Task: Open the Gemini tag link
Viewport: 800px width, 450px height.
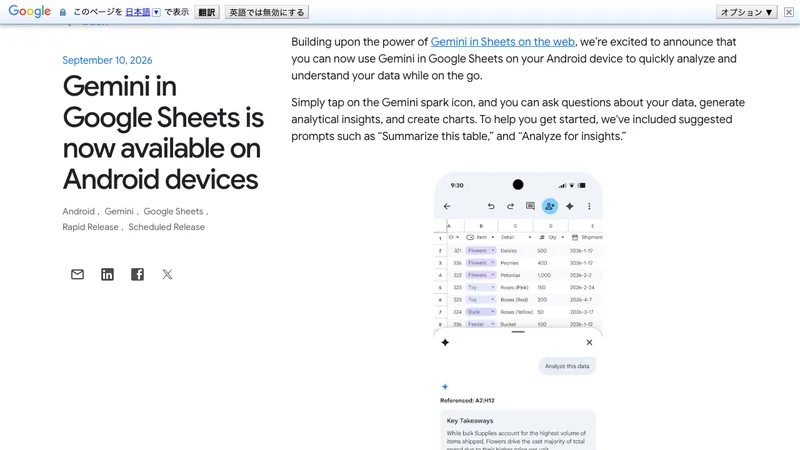Action: pos(119,211)
